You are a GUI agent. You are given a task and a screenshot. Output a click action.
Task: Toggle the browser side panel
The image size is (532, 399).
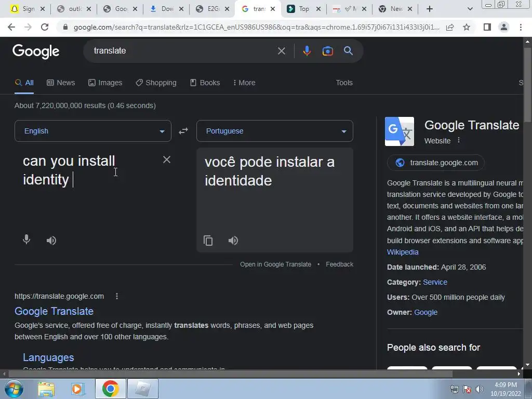pos(487,27)
